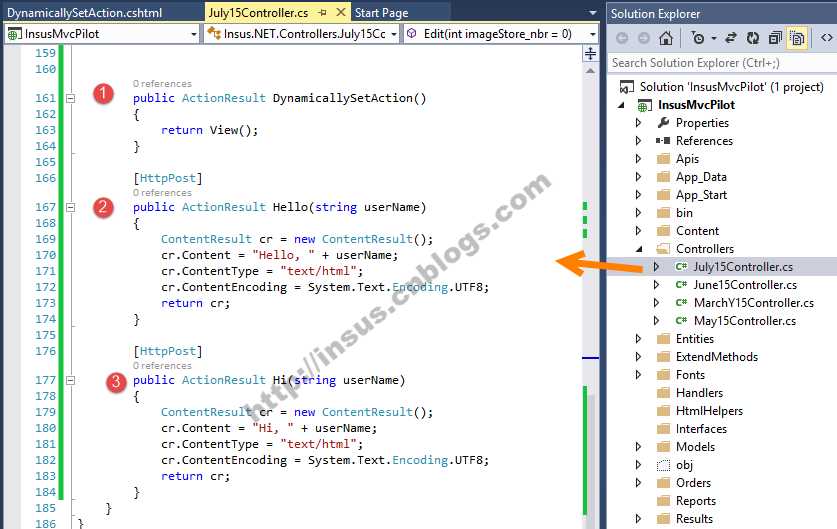Open the Start Page tab
837x529 pixels.
coord(381,13)
